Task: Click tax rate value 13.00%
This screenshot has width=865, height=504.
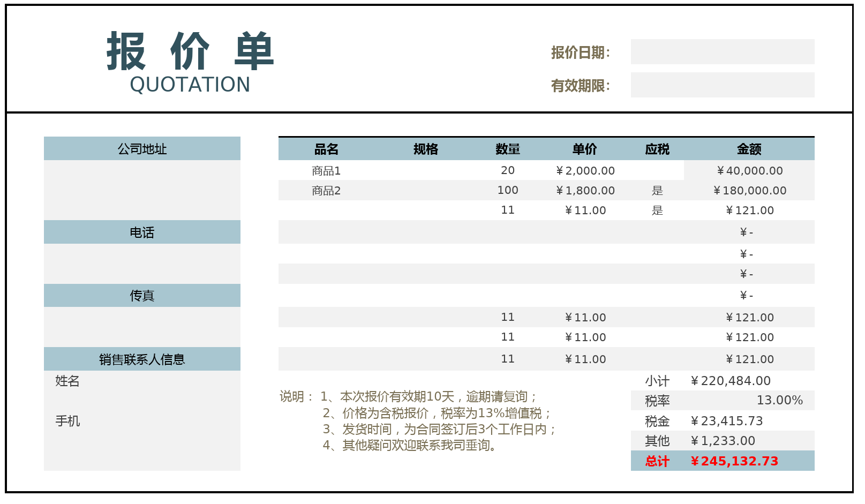Action: [x=779, y=400]
